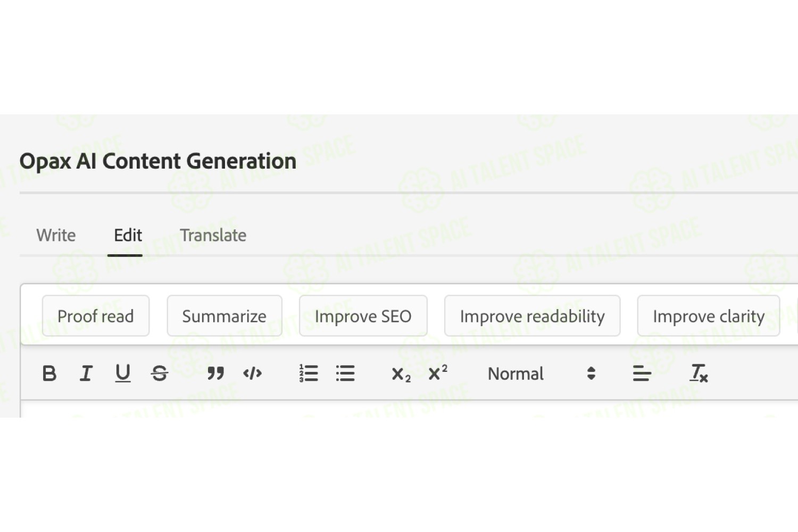Select the Edit tab

(128, 235)
